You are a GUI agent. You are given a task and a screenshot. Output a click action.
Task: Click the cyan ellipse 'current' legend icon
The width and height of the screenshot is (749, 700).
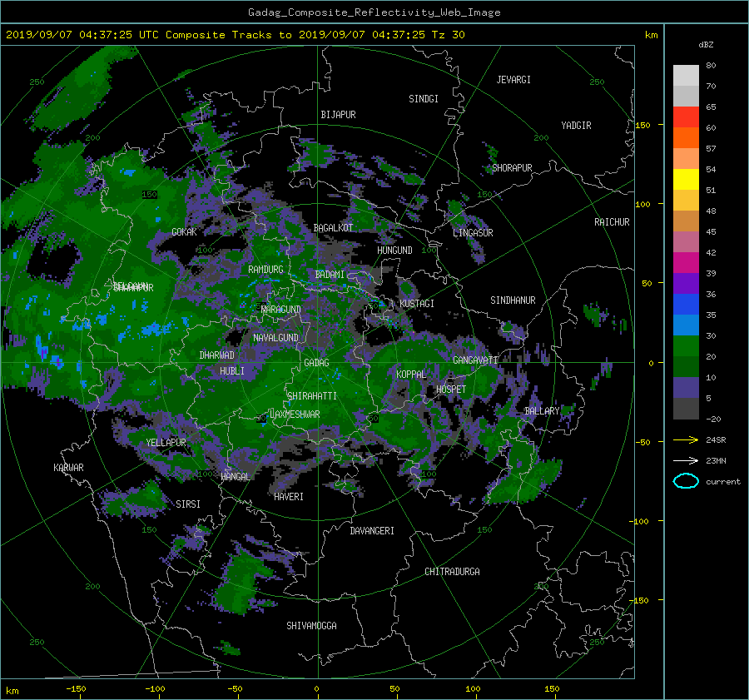[x=686, y=481]
